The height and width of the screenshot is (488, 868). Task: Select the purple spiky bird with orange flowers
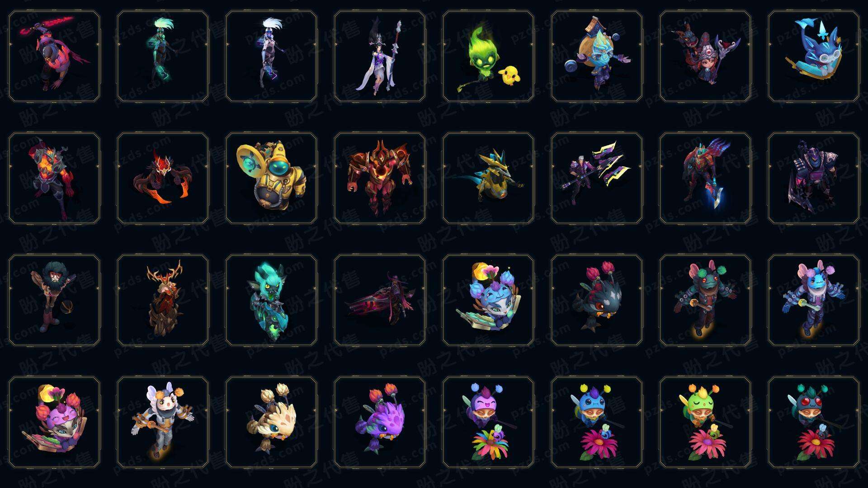point(380,422)
